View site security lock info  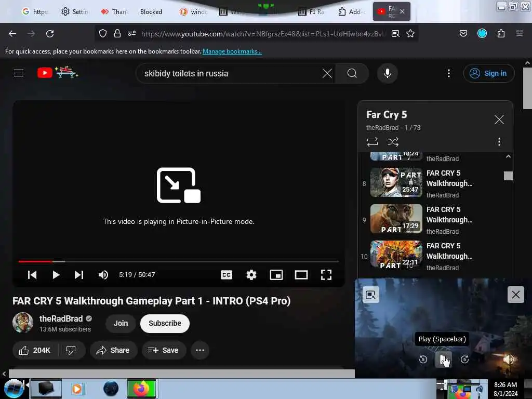click(x=117, y=33)
